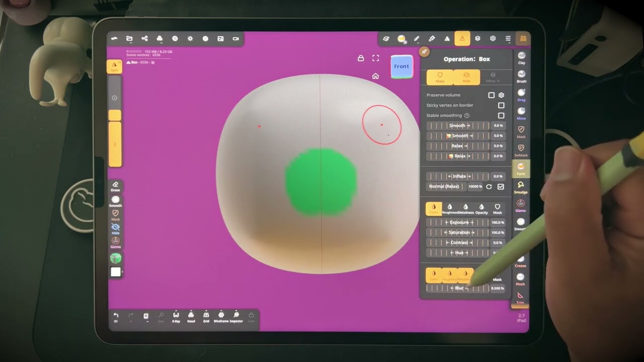Open the green material sphere swatch

tap(115, 258)
